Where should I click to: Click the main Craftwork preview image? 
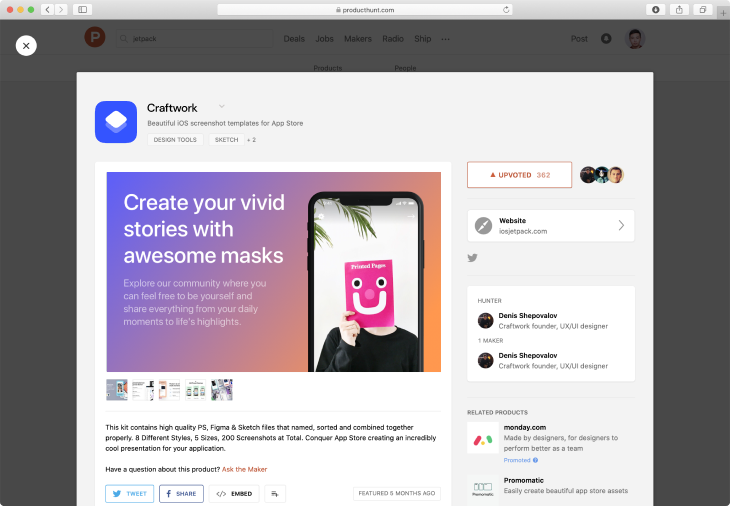click(274, 272)
